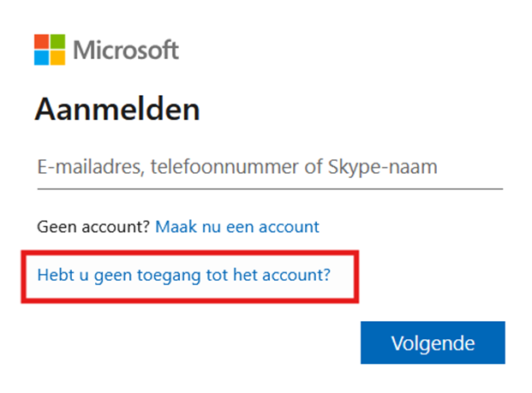Click the green square of Microsoft logo
This screenshot has height=393, width=532.
pyautogui.click(x=57, y=41)
